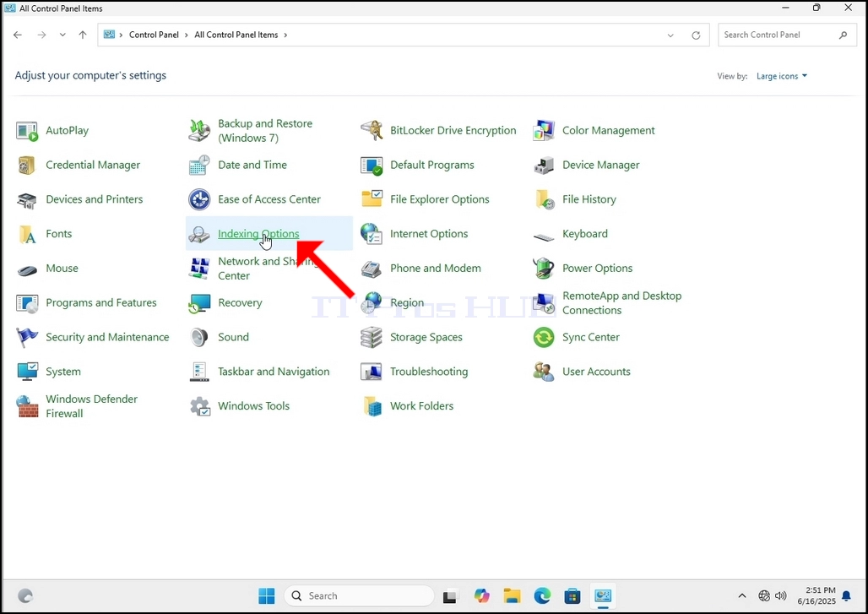Click the Troubleshooting icon

pyautogui.click(x=372, y=372)
